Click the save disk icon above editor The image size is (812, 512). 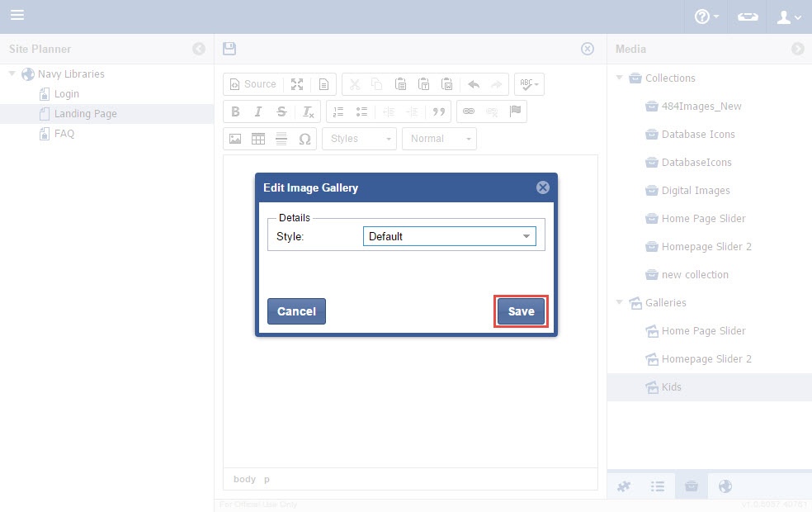(229, 49)
